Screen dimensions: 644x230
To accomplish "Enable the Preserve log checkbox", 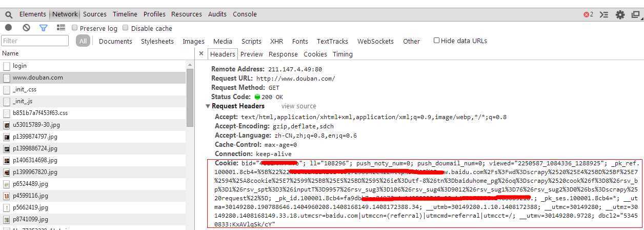I will click(75, 28).
